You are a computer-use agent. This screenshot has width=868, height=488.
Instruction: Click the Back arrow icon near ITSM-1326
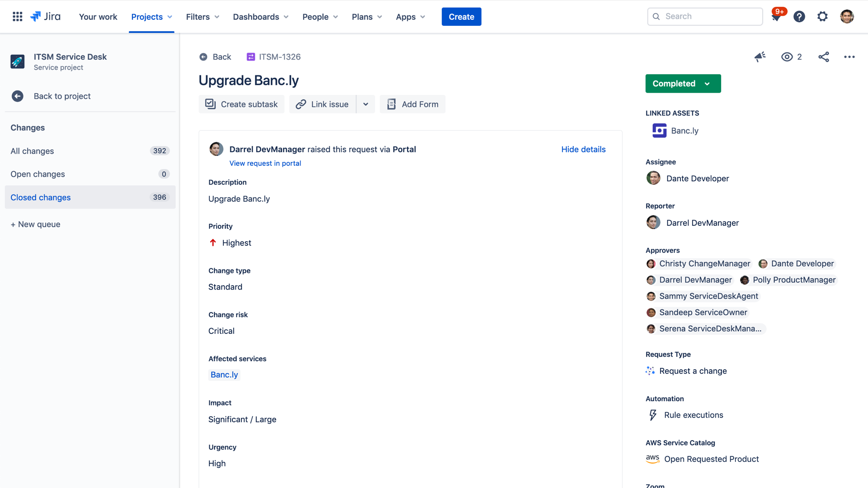pyautogui.click(x=203, y=57)
